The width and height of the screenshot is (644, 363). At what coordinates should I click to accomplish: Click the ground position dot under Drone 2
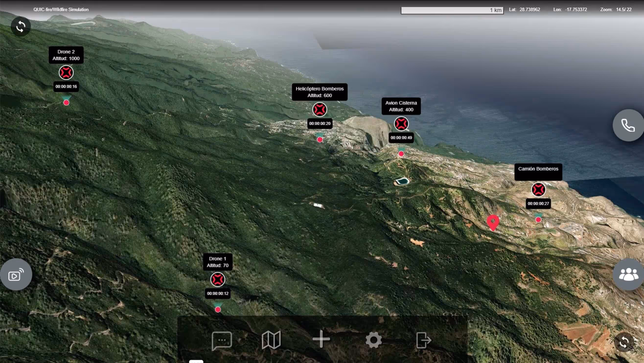[66, 102]
